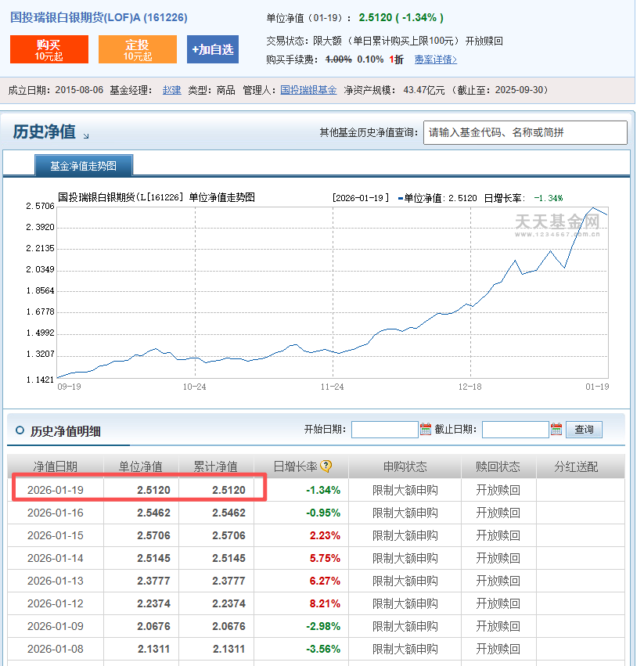644x666 pixels.
Task: Open the 费率详情 fee details link
Action: 436,59
